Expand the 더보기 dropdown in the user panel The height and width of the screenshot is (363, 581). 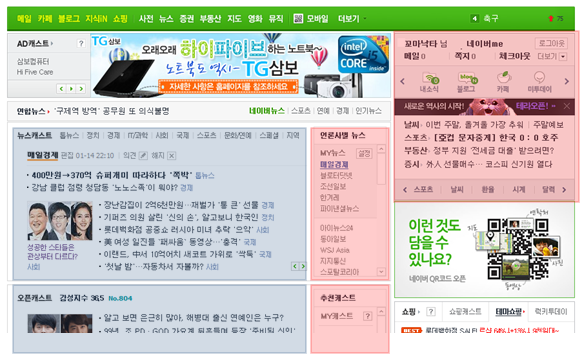(x=563, y=57)
